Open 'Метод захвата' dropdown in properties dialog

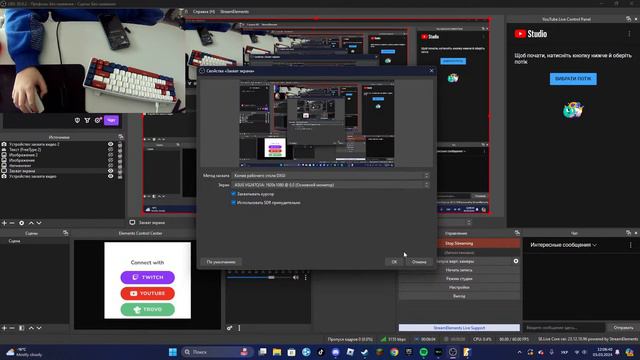tap(331, 176)
